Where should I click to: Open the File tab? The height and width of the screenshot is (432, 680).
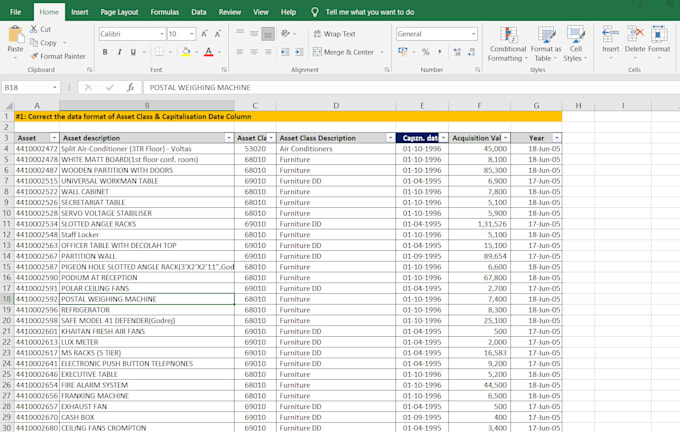pos(16,12)
